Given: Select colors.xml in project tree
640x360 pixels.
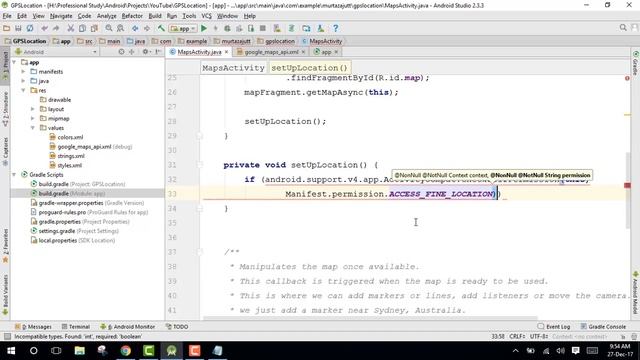Looking at the screenshot, I should [x=70, y=138].
